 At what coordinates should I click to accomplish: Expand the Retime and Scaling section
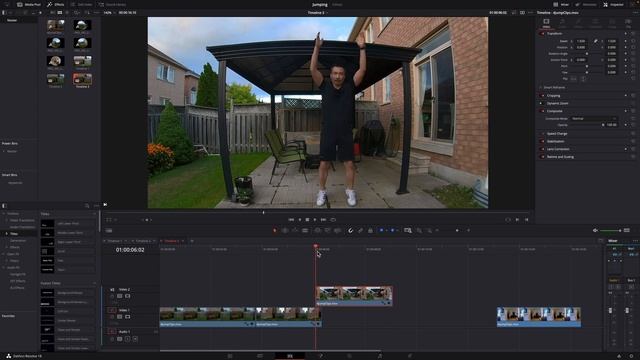tap(560, 157)
